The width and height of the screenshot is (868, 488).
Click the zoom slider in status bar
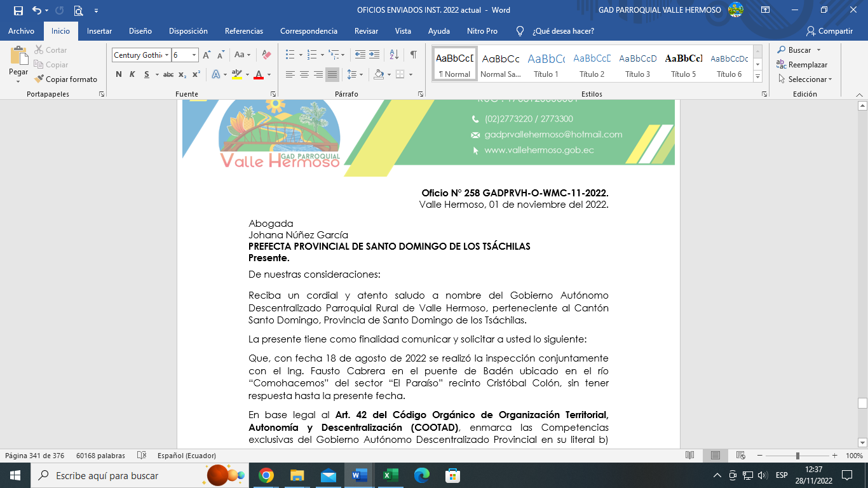797,456
